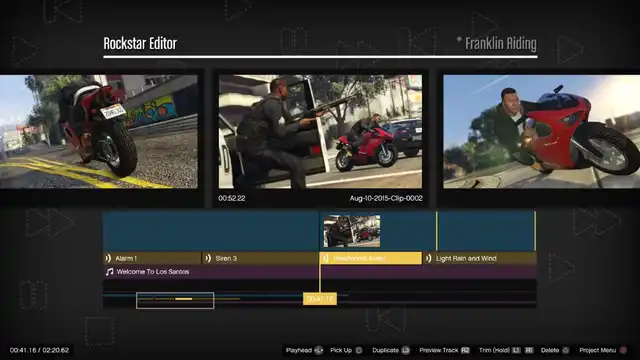Click the Preview Track R2 button icon

[x=465, y=350]
